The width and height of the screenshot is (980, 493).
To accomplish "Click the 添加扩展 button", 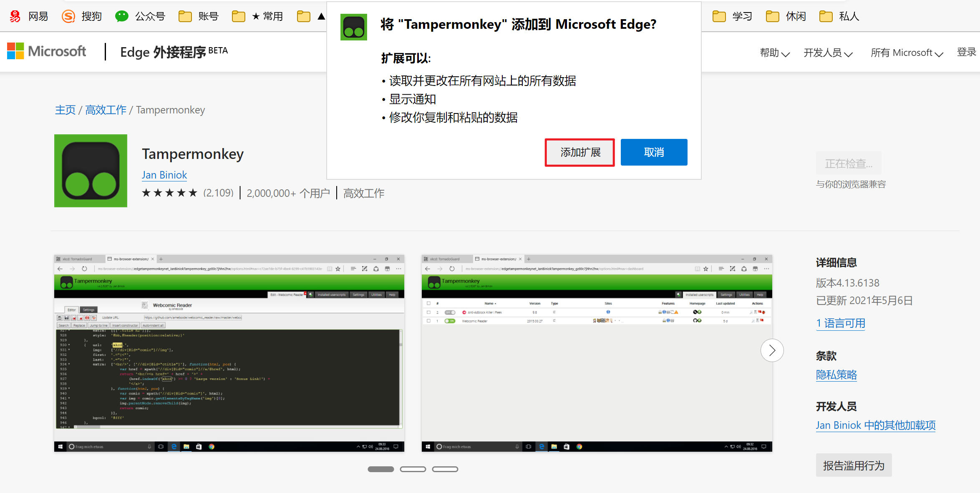I will [579, 152].
